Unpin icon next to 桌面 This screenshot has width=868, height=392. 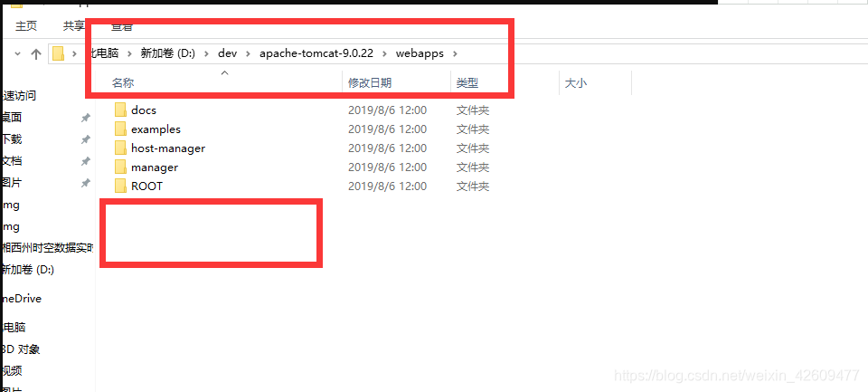[x=85, y=118]
